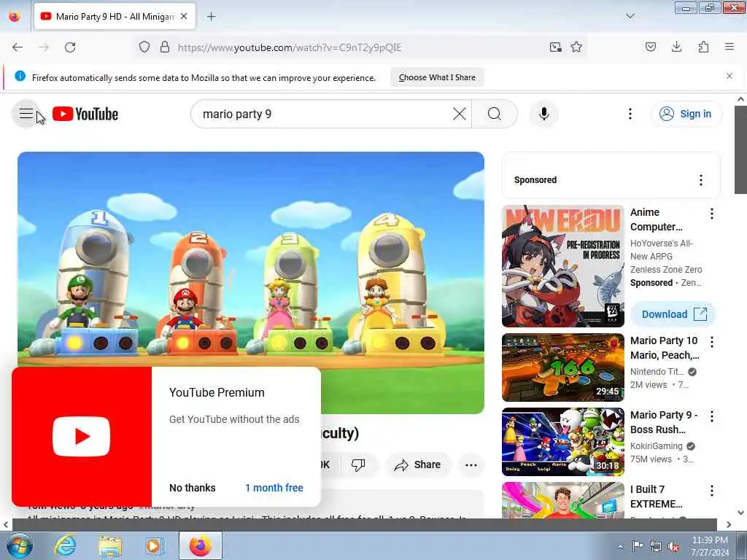747x560 pixels.
Task: Dislike the video with thumbs down
Action: pos(358,464)
